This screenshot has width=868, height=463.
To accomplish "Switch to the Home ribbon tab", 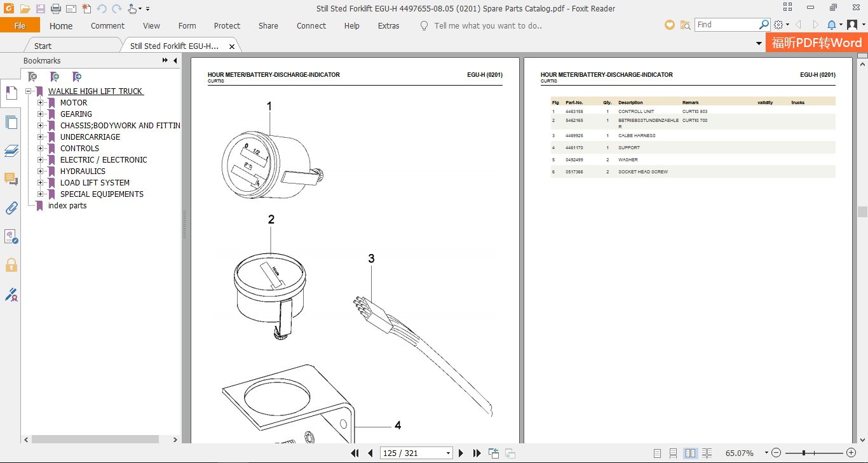I will [61, 26].
